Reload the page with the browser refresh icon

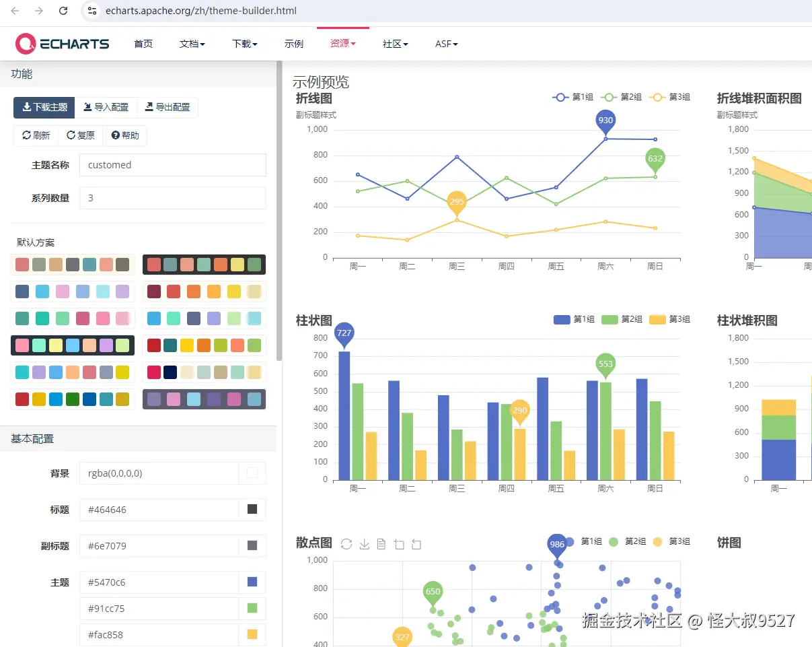tap(63, 11)
